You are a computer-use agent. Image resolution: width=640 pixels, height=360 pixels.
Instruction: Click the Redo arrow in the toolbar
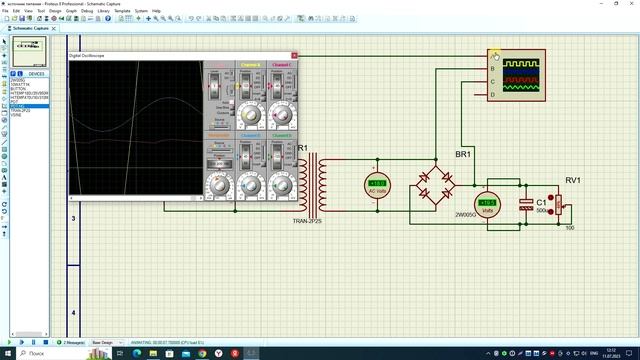pos(199,19)
